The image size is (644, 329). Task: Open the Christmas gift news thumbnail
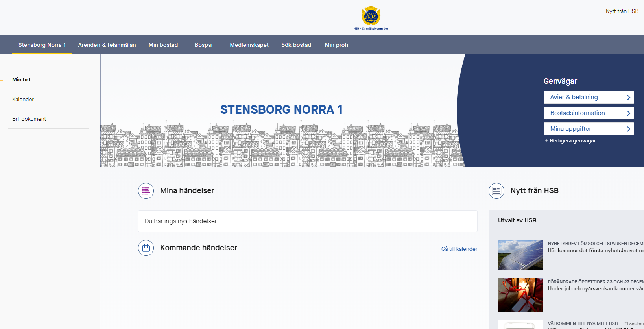520,295
